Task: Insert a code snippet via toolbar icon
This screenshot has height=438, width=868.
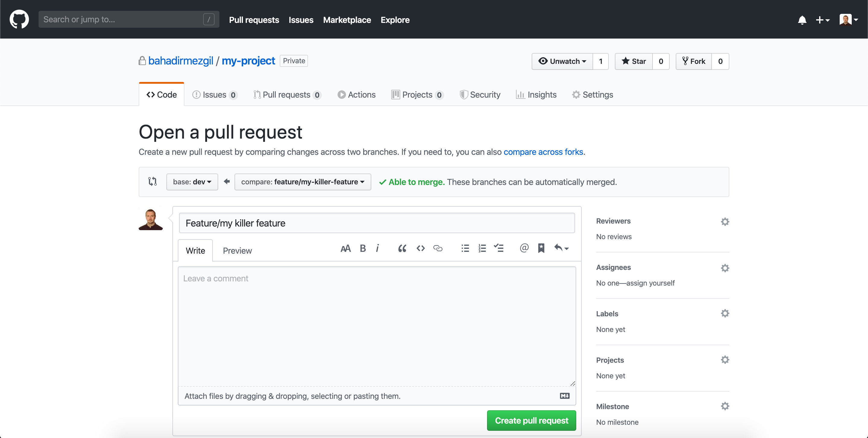Action: [420, 248]
